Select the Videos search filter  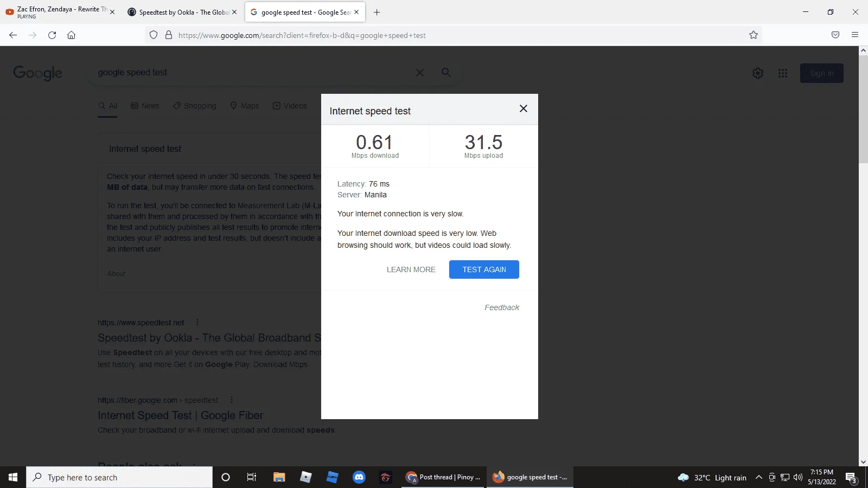[x=290, y=106]
